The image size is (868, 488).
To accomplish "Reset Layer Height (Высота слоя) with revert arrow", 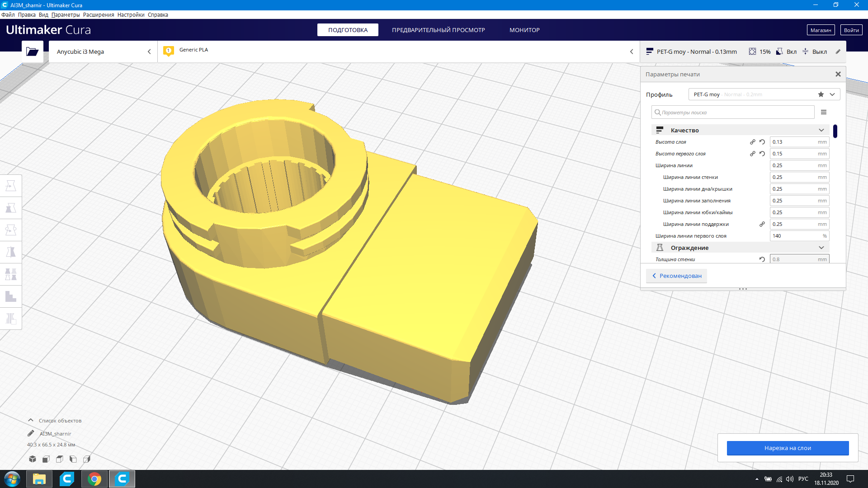I will (762, 142).
